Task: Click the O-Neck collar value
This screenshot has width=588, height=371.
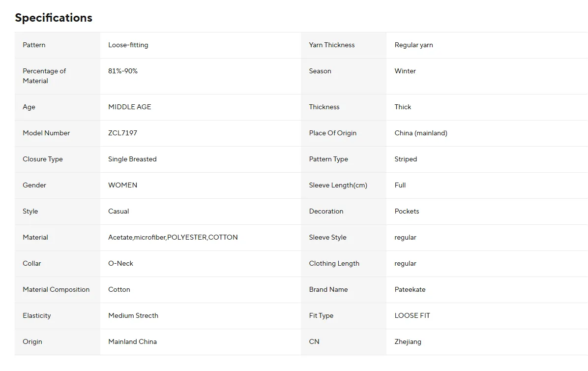Action: point(120,264)
